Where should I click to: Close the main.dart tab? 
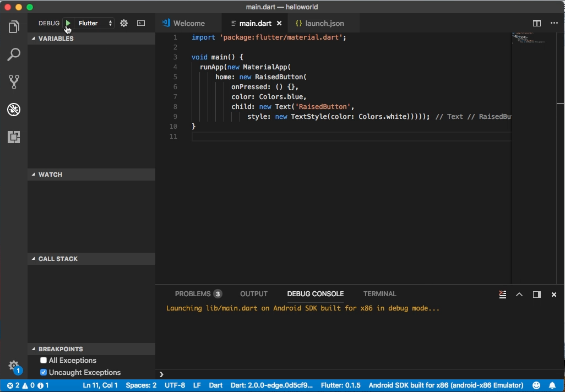[279, 23]
